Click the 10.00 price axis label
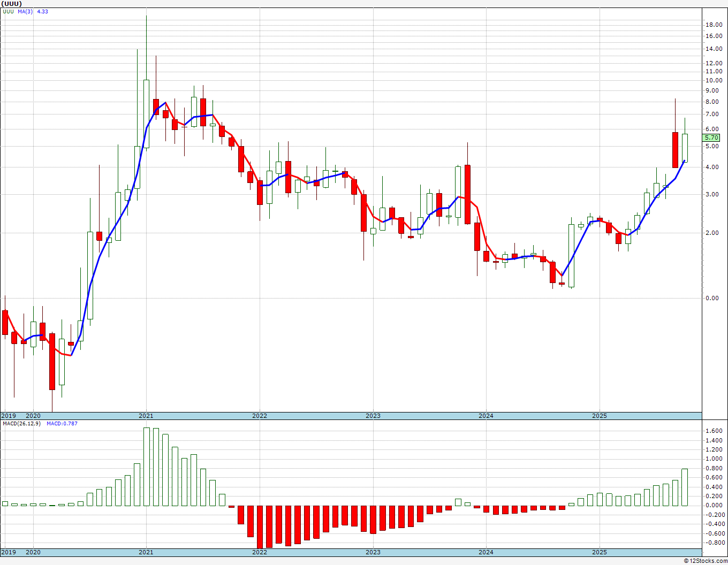728x565 pixels. tap(713, 81)
